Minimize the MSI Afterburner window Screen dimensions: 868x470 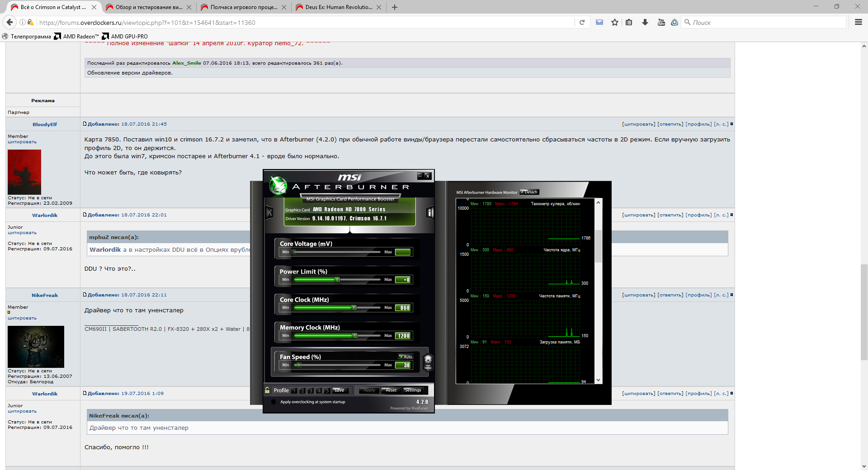point(420,176)
